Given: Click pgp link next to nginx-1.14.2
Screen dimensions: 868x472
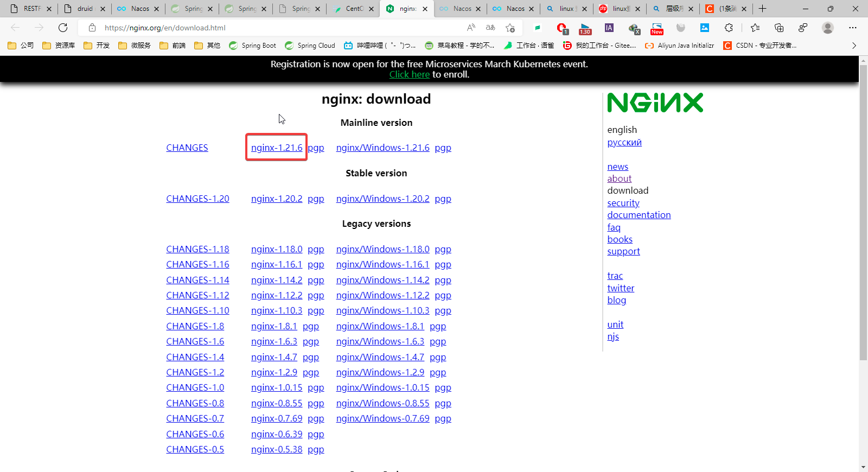Looking at the screenshot, I should [316, 280].
